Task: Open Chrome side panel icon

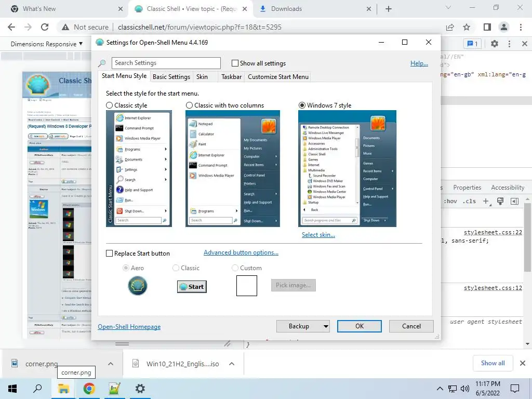Action: point(487,27)
